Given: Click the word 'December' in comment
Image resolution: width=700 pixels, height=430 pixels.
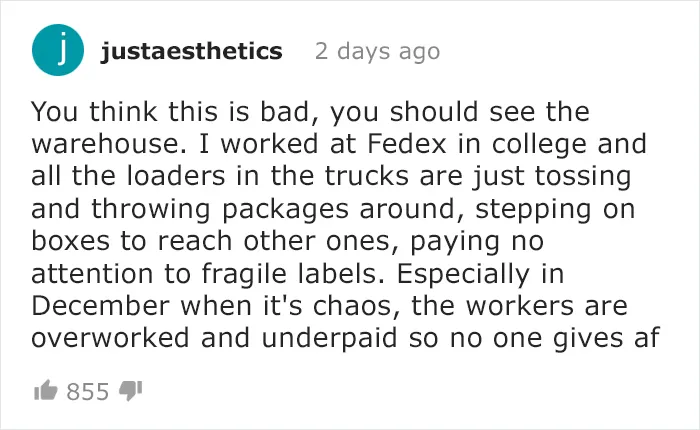Looking at the screenshot, I should click(100, 306).
